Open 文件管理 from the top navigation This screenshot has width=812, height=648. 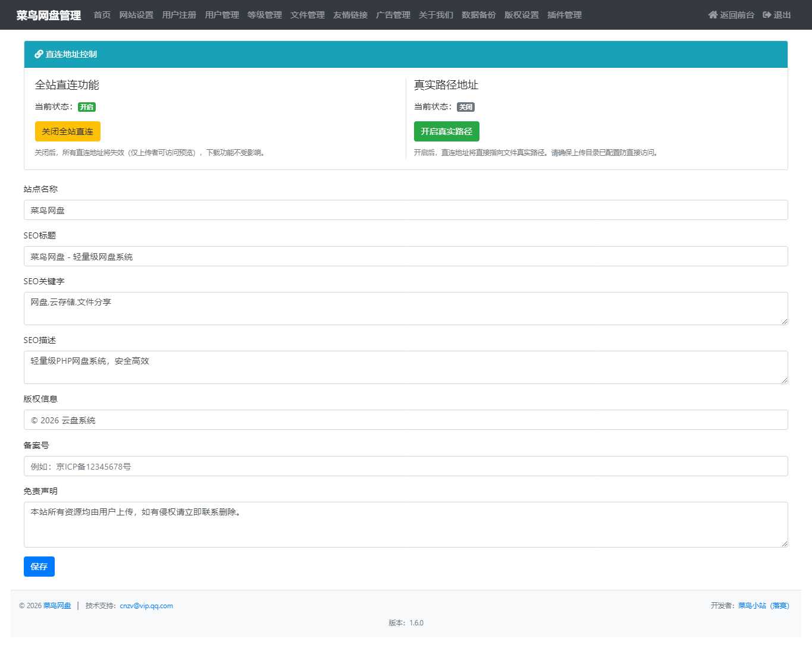coord(308,15)
